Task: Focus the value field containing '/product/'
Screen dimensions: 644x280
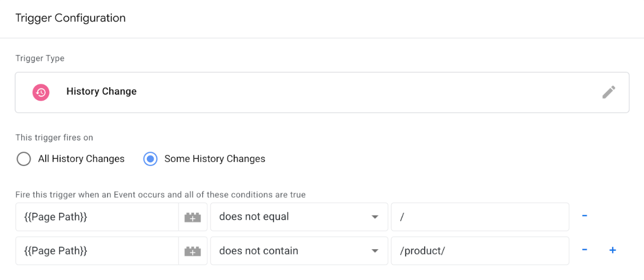Action: [479, 251]
